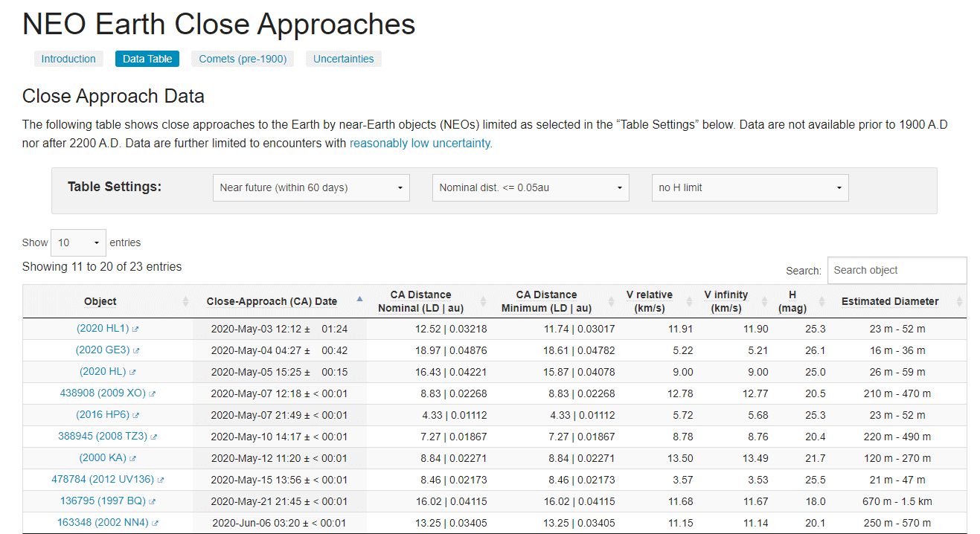Switch to the Introduction tab
Screen dimensions: 980x534
click(68, 59)
